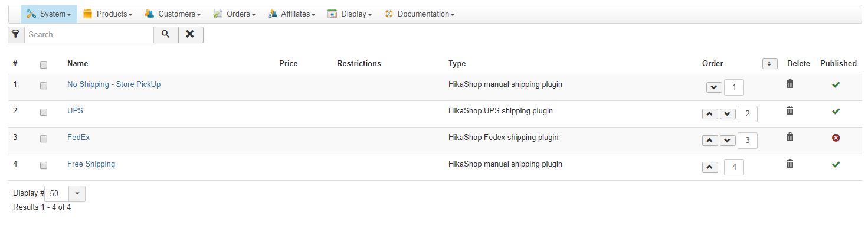
Task: Open the Customers dropdown menu
Action: point(172,14)
